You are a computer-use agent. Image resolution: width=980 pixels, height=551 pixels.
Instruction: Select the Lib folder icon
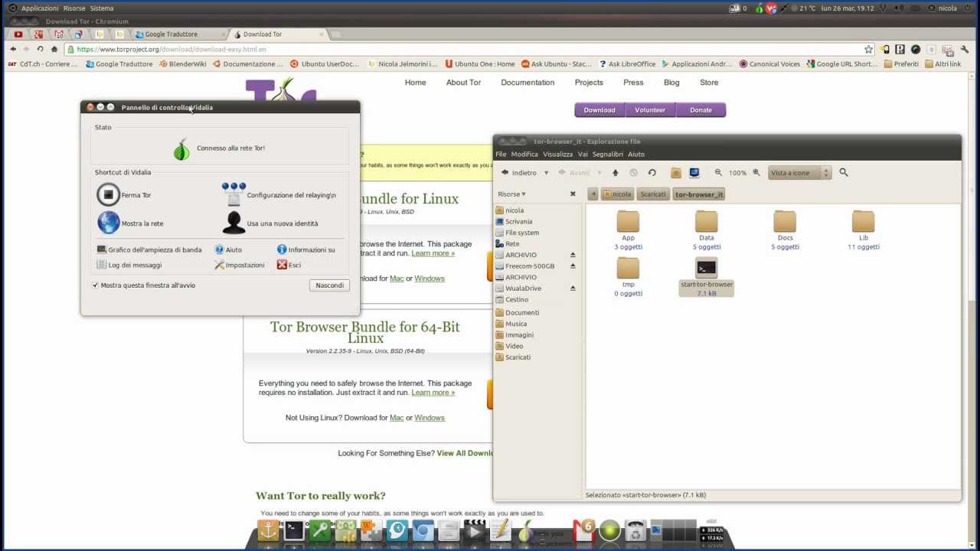[863, 222]
